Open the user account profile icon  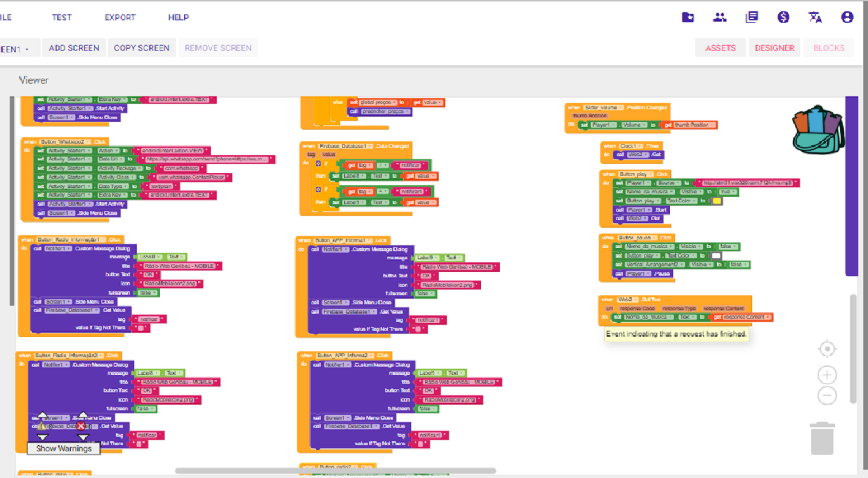[x=847, y=17]
